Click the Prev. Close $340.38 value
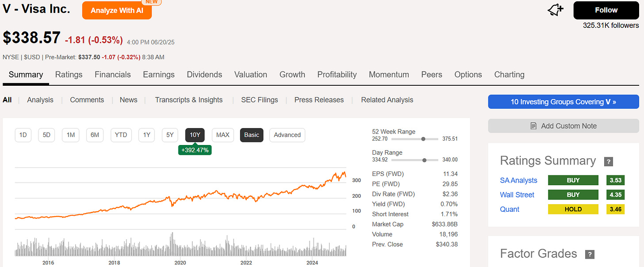644x267 pixels. coord(447,244)
